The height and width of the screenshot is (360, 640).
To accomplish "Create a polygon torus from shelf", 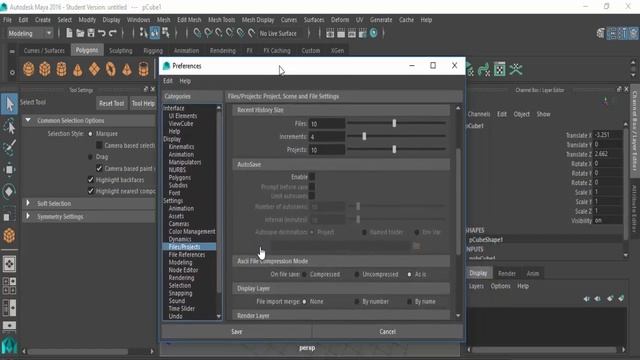I will tap(111, 69).
